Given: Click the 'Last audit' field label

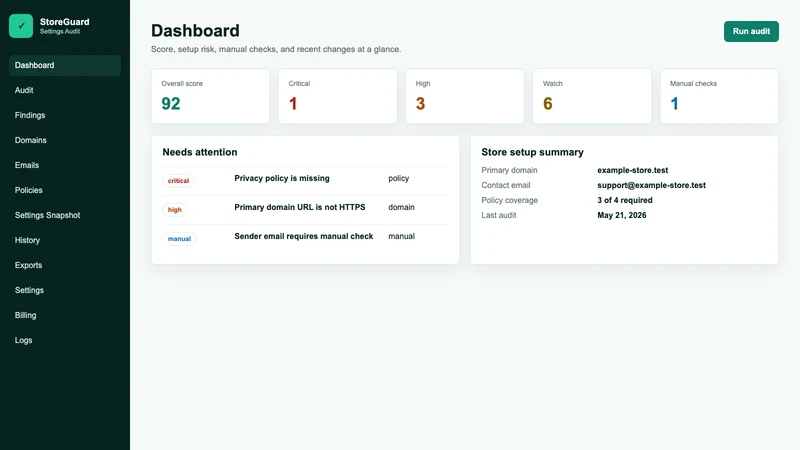Looking at the screenshot, I should click(498, 215).
